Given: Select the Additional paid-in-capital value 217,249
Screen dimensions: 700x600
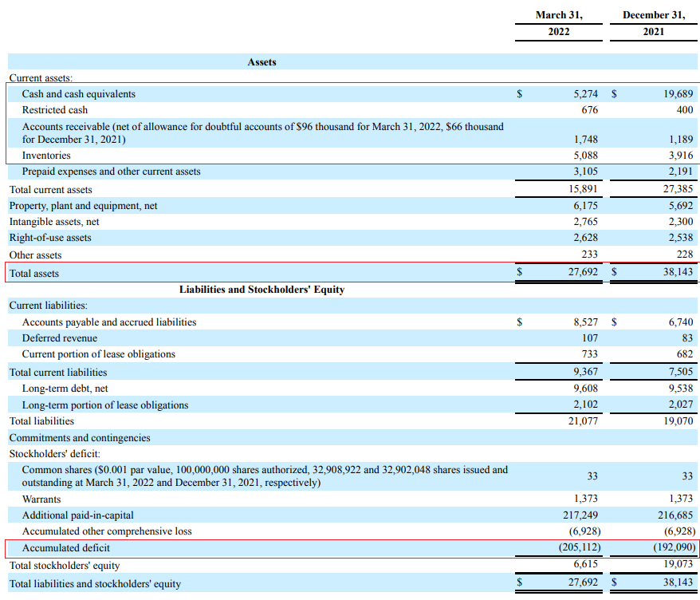Looking at the screenshot, I should click(x=580, y=515).
